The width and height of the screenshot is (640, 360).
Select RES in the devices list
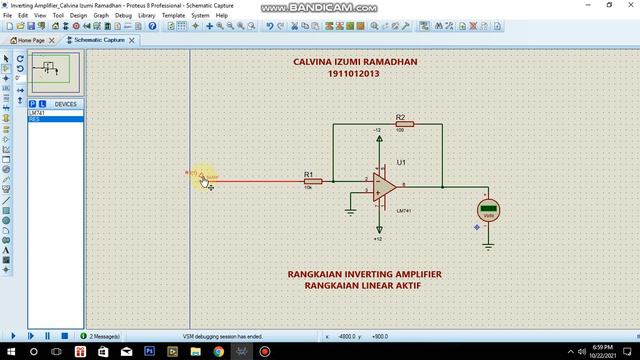coord(56,119)
